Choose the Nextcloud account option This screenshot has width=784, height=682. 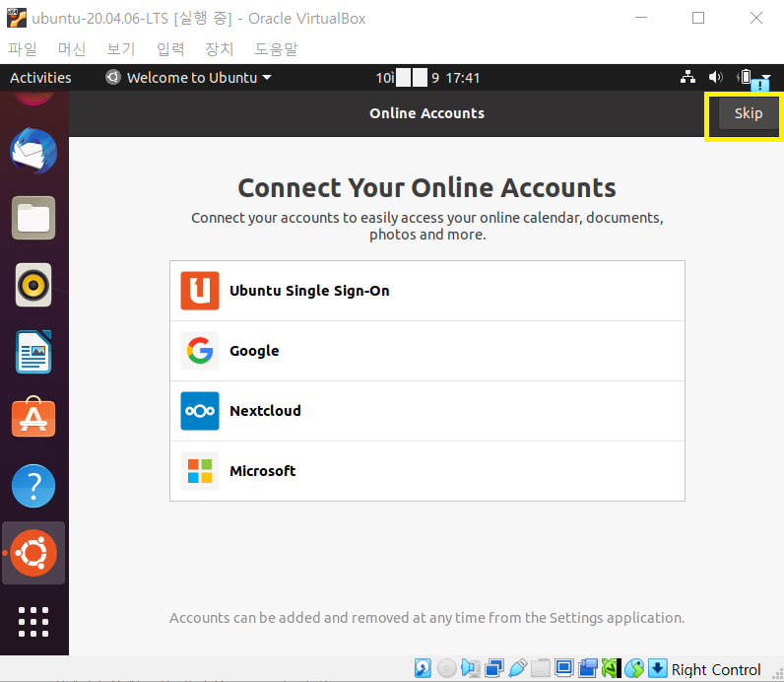click(x=427, y=411)
